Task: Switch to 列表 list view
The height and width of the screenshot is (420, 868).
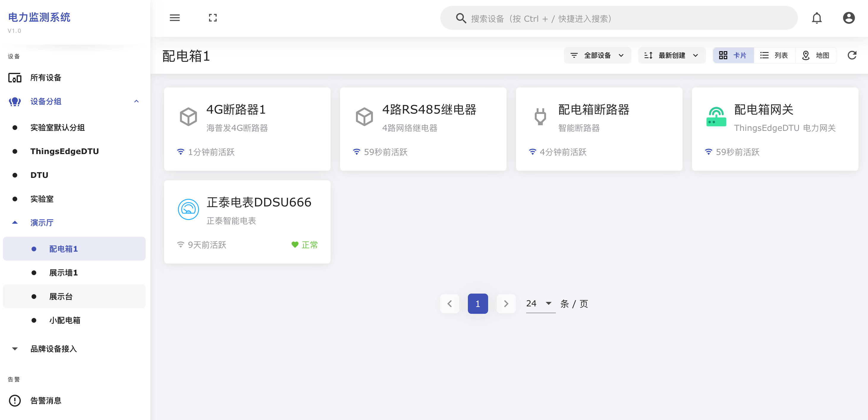Action: pyautogui.click(x=774, y=55)
